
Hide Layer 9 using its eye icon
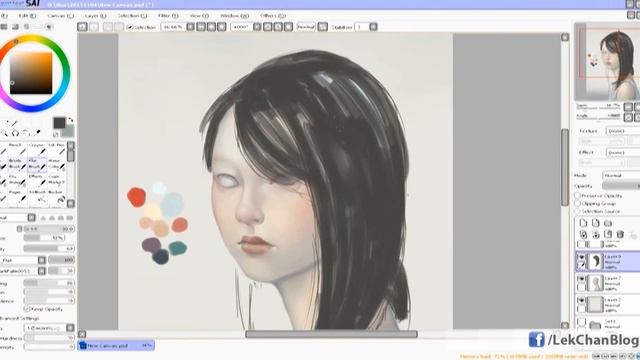pyautogui.click(x=581, y=257)
